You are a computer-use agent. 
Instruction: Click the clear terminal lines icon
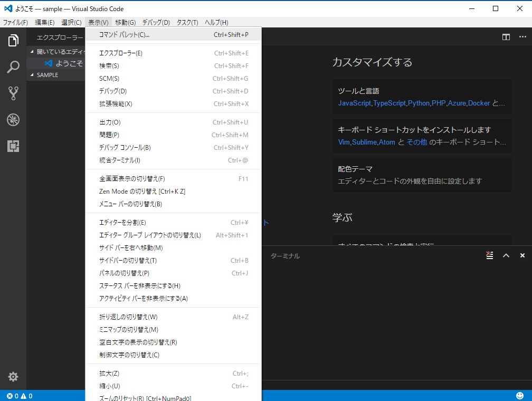click(490, 255)
